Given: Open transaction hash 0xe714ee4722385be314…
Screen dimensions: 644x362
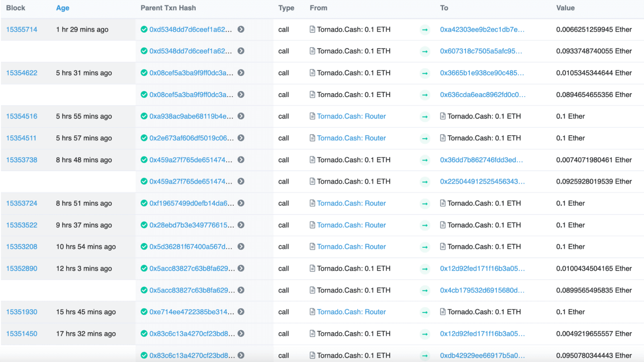Looking at the screenshot, I should pos(191,312).
